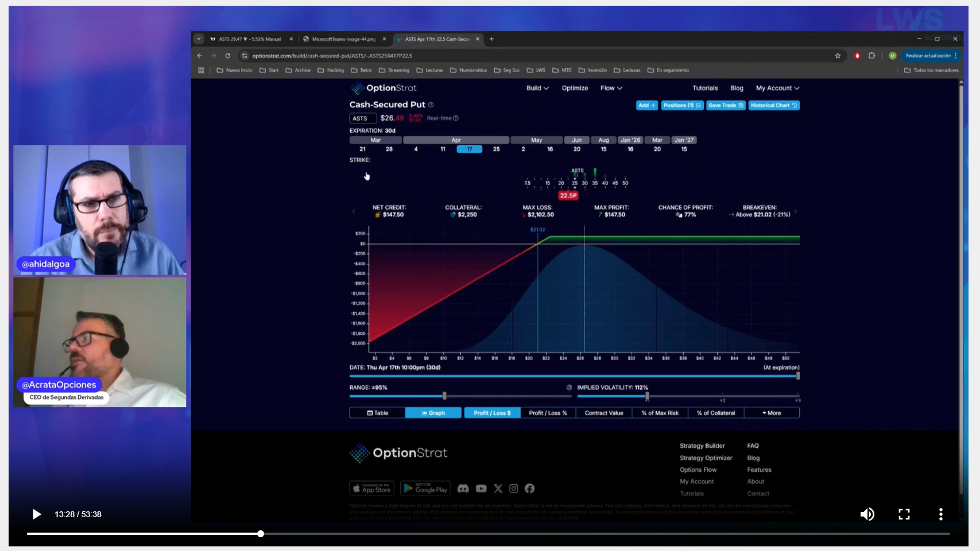The height and width of the screenshot is (551, 980).
Task: Open the Chrome apps grid icon
Action: click(201, 70)
